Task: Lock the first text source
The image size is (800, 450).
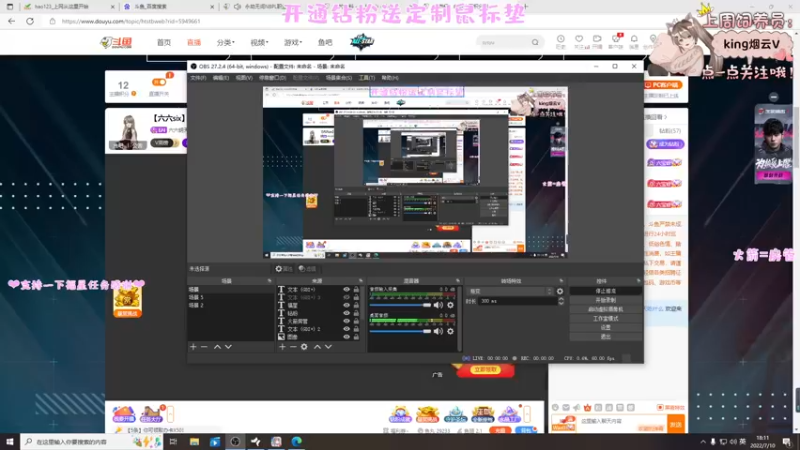Action: [356, 289]
